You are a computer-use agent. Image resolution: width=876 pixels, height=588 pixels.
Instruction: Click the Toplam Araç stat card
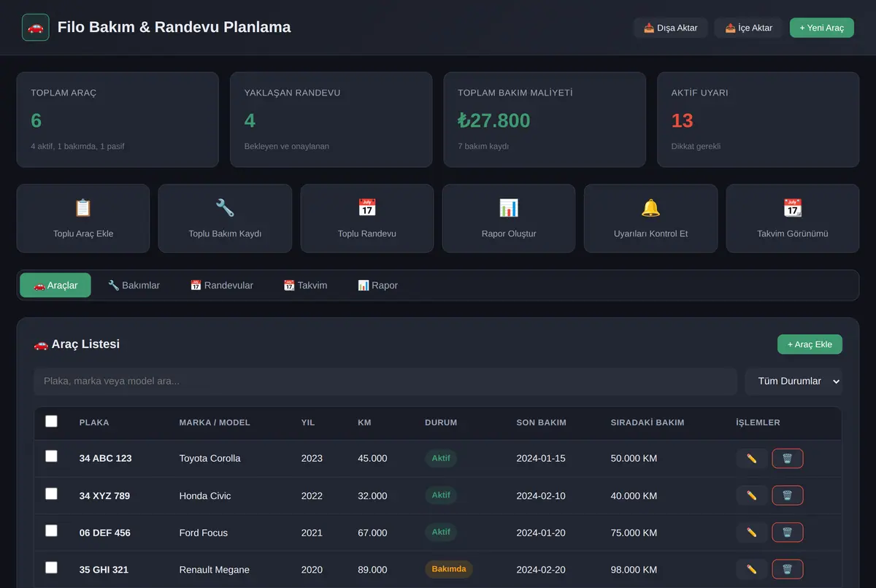click(x=118, y=120)
